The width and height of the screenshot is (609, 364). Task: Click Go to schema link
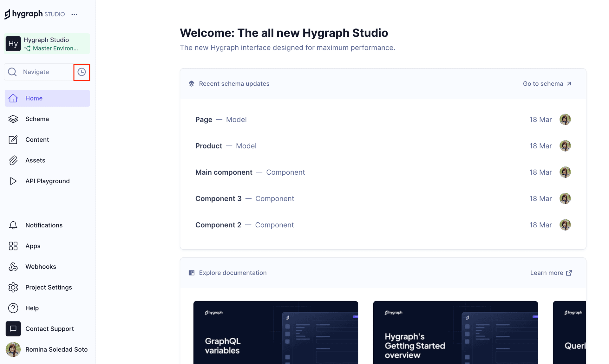click(547, 83)
